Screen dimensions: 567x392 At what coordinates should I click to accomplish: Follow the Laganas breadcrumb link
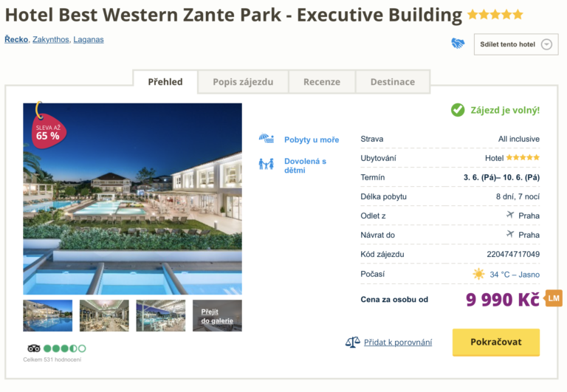pyautogui.click(x=90, y=39)
